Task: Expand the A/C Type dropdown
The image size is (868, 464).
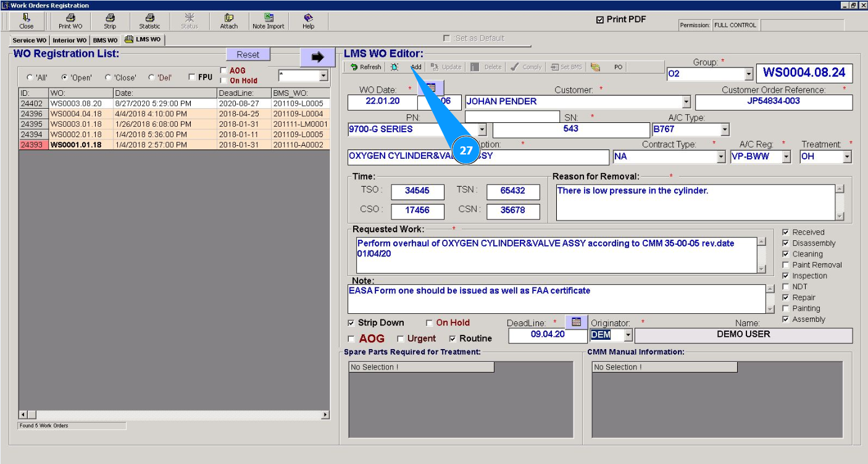Action: (x=725, y=130)
